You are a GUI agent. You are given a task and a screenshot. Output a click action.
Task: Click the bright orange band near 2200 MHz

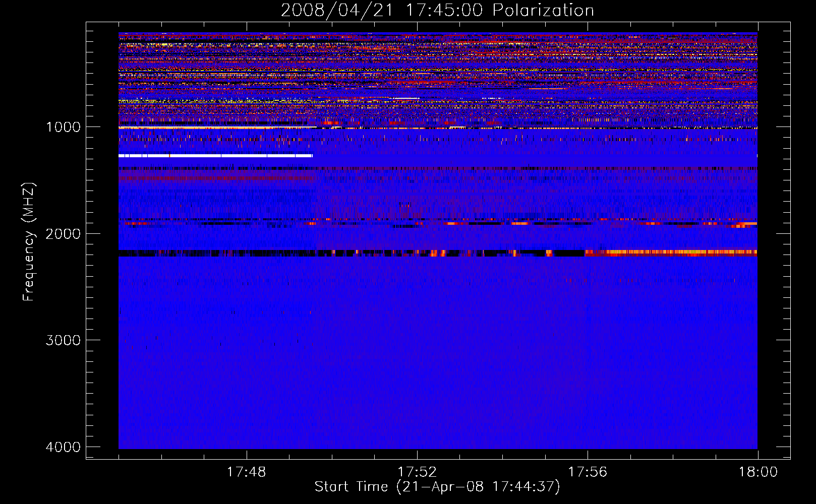point(671,253)
